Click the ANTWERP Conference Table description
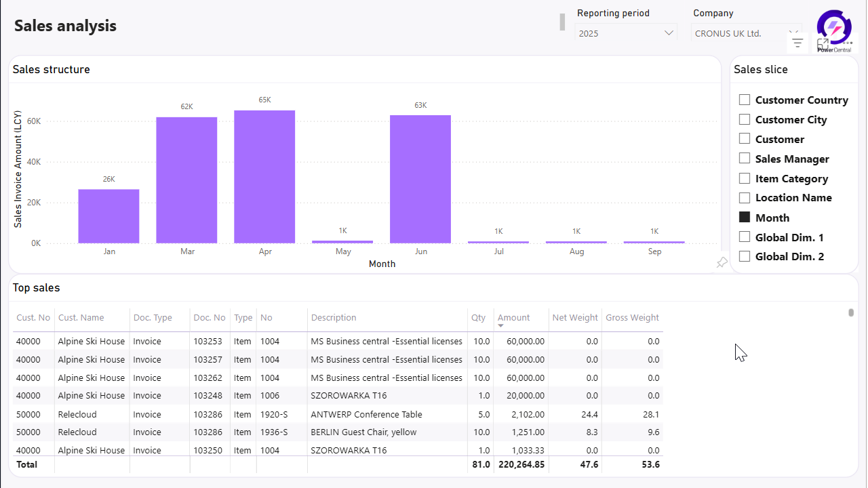This screenshot has width=868, height=488. pyautogui.click(x=366, y=414)
